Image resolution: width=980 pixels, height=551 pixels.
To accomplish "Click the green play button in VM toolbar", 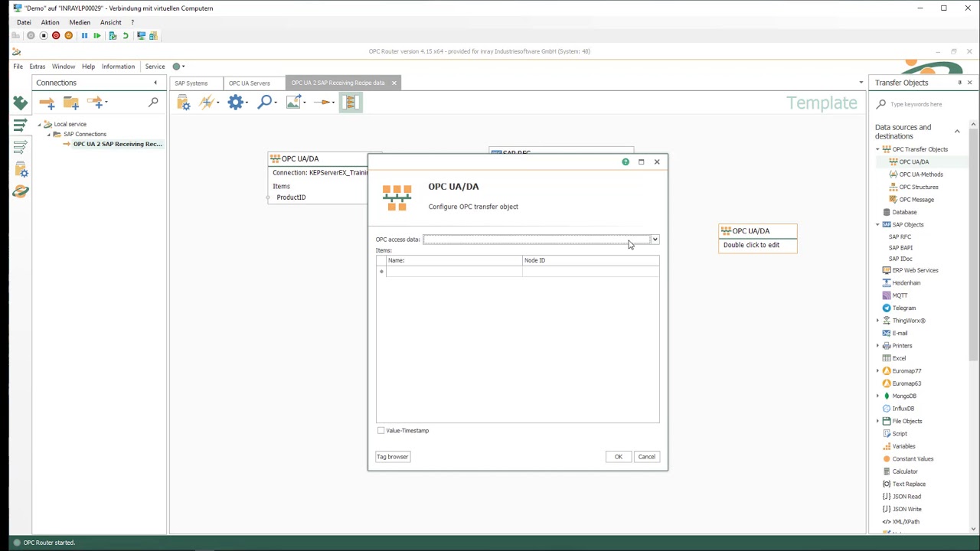I will (97, 36).
